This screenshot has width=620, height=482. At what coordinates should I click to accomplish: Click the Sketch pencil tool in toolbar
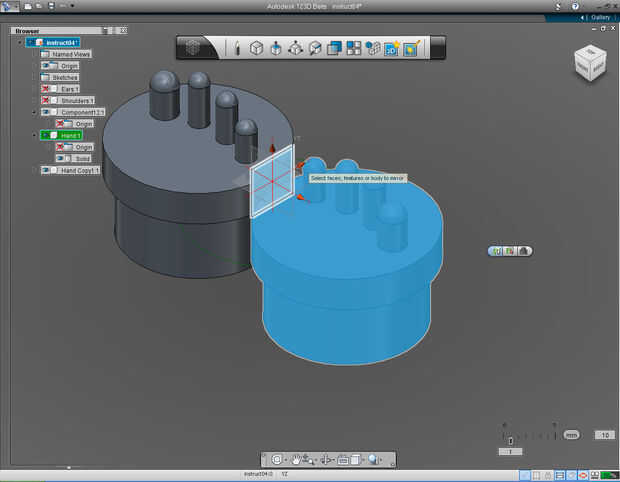[x=237, y=47]
